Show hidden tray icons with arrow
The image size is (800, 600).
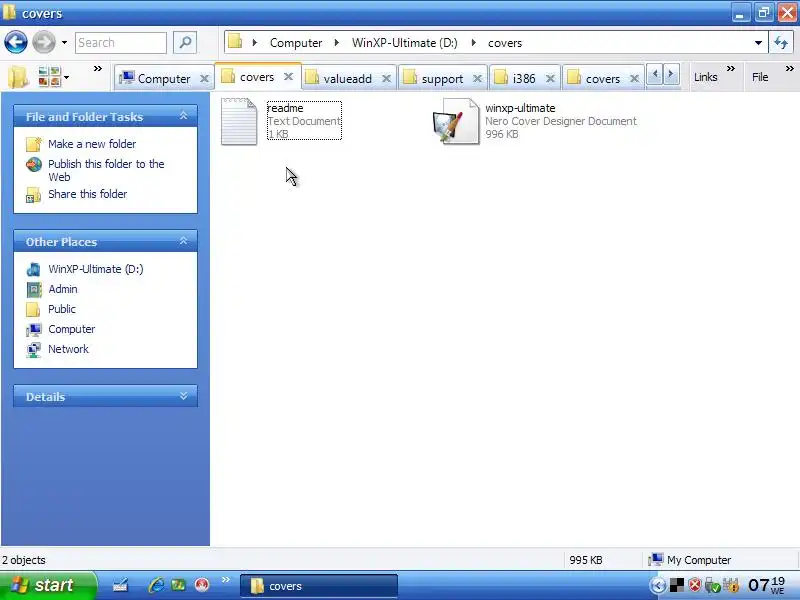[x=658, y=585]
